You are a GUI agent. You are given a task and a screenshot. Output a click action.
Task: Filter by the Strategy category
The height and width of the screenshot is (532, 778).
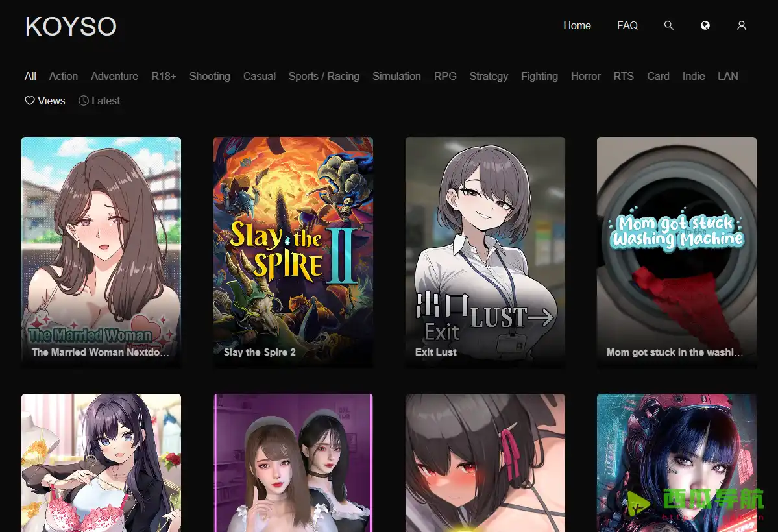(489, 76)
